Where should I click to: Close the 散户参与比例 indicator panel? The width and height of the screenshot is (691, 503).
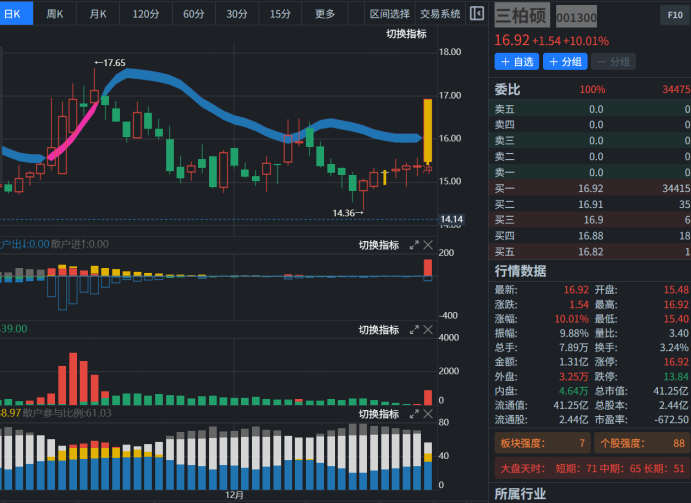(428, 413)
